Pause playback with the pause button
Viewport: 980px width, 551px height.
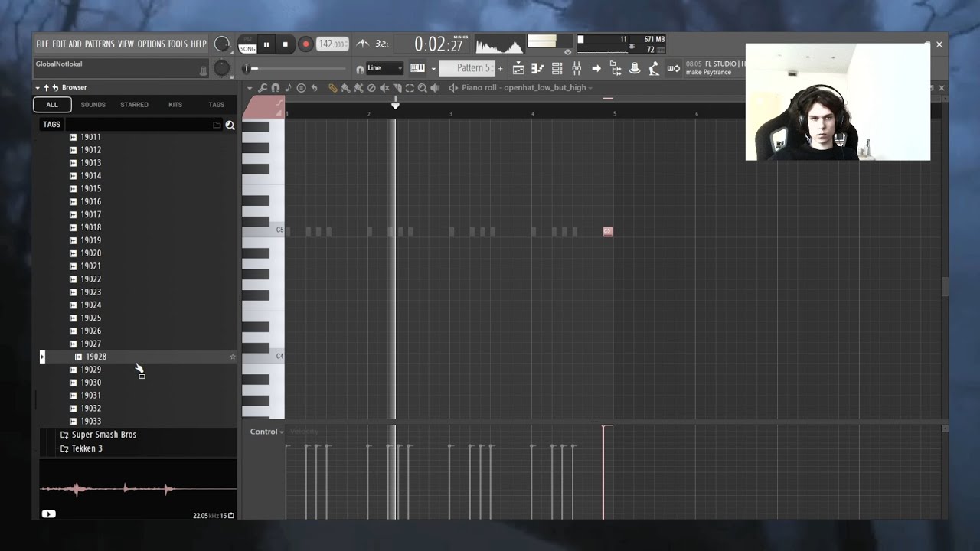click(x=266, y=44)
